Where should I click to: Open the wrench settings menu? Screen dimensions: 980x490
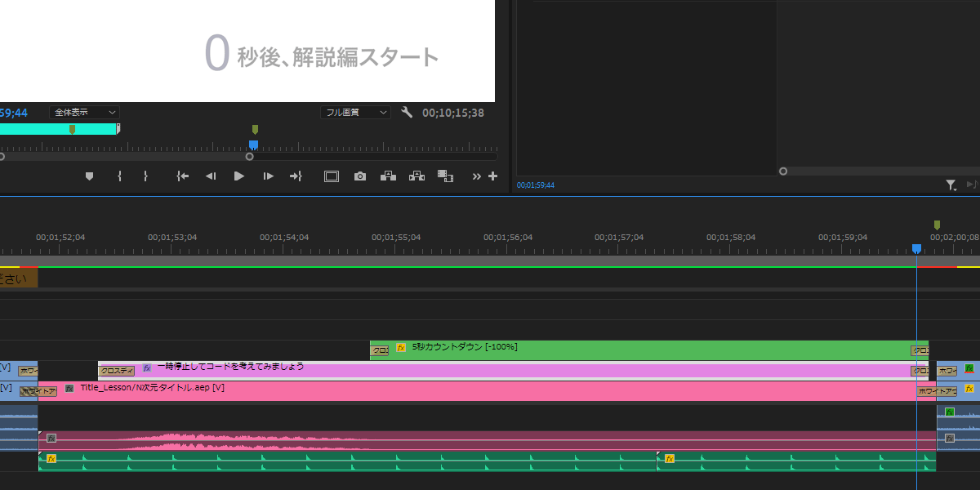(x=407, y=113)
